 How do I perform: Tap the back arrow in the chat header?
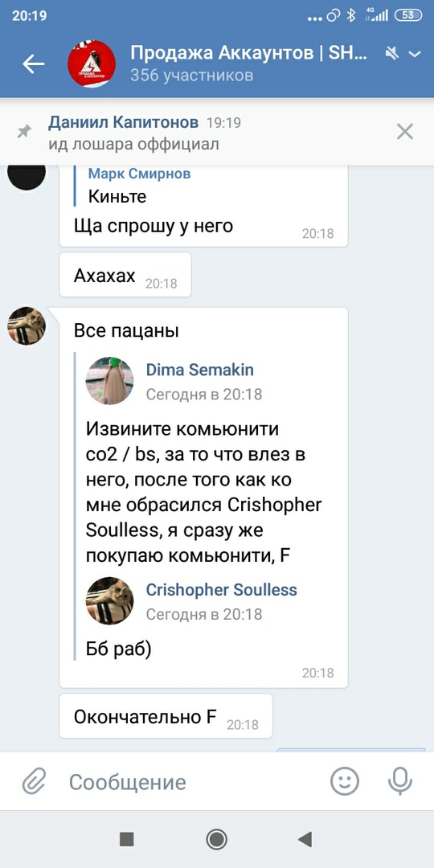(33, 64)
